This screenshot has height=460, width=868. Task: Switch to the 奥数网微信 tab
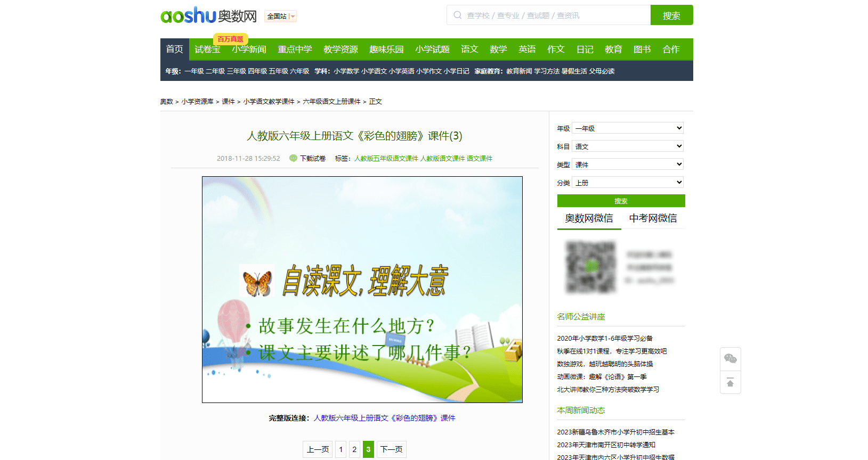coord(589,218)
